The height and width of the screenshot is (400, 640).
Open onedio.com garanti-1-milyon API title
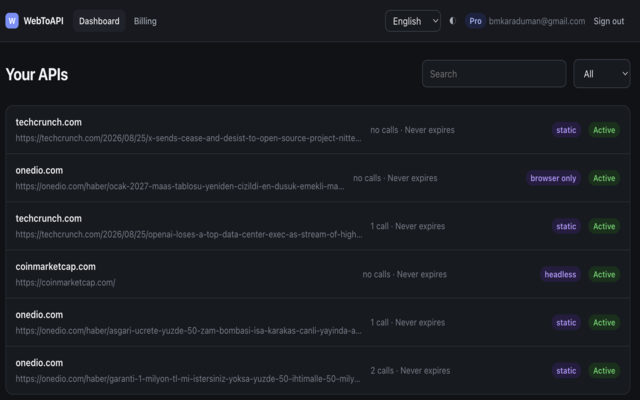[x=39, y=363]
